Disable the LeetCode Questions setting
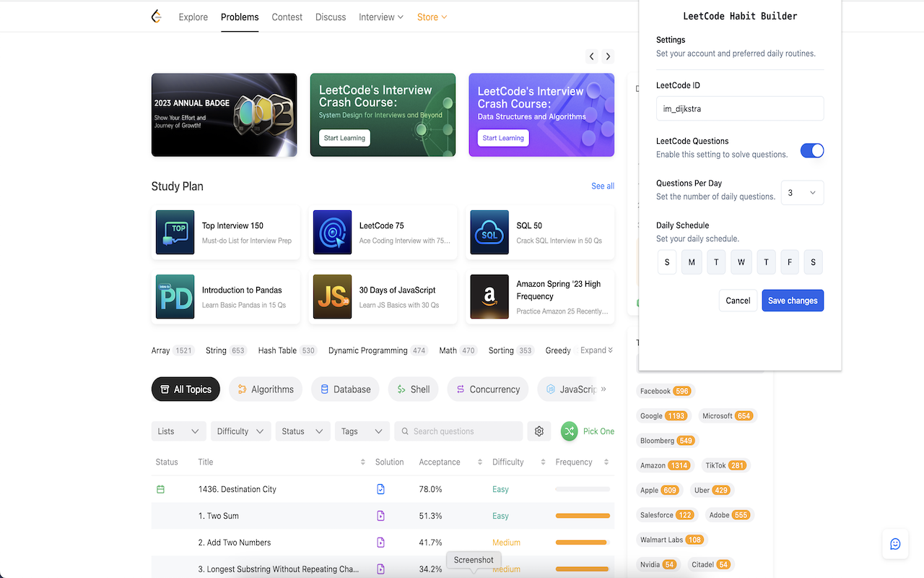 pos(812,150)
